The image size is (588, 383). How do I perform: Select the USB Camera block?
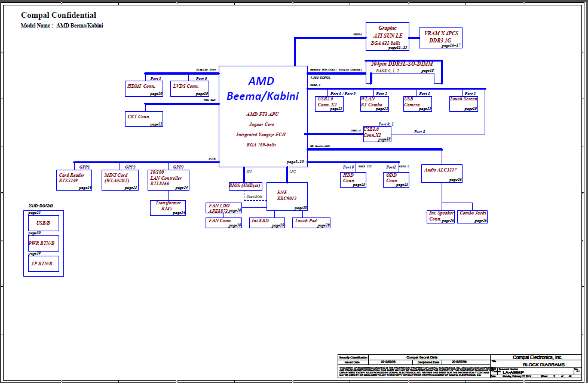point(418,104)
